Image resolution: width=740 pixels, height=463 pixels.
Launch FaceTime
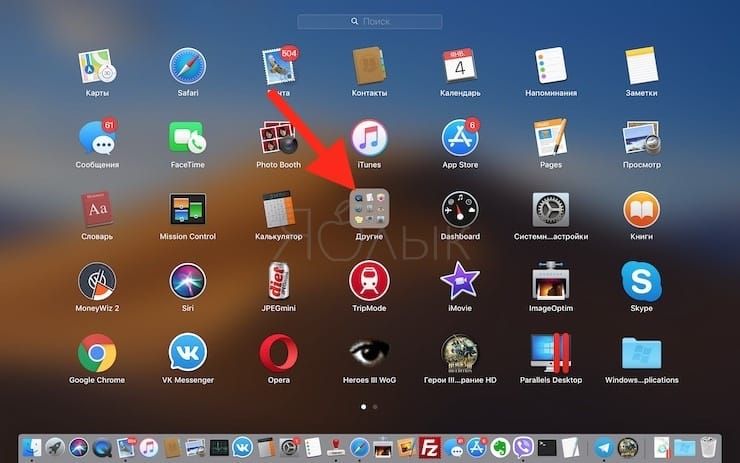(188, 138)
